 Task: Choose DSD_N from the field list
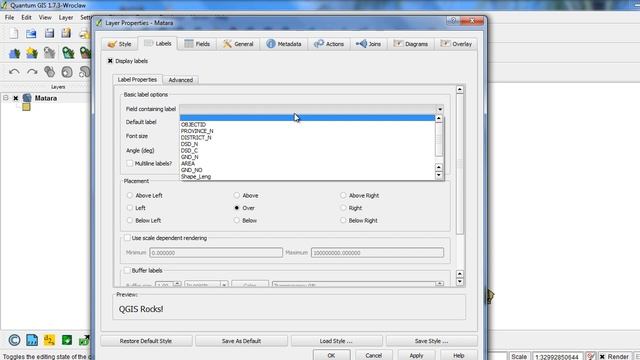[x=307, y=144]
